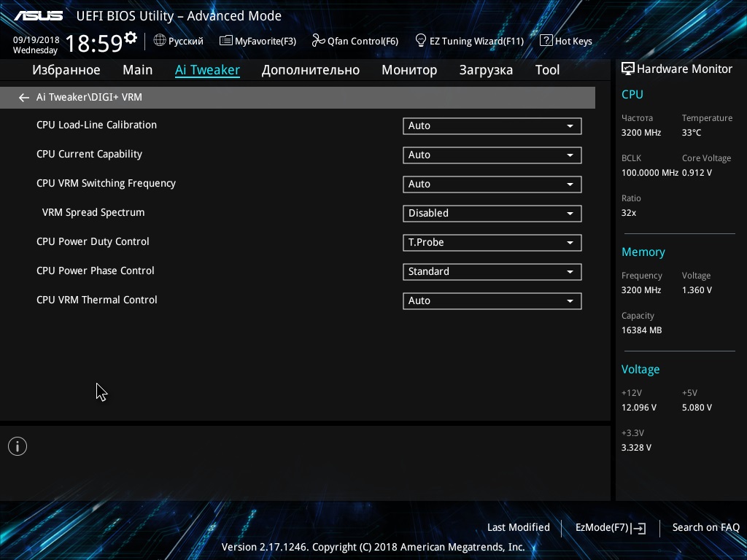
Task: Open the CPU Current Capability dropdown
Action: coord(492,155)
